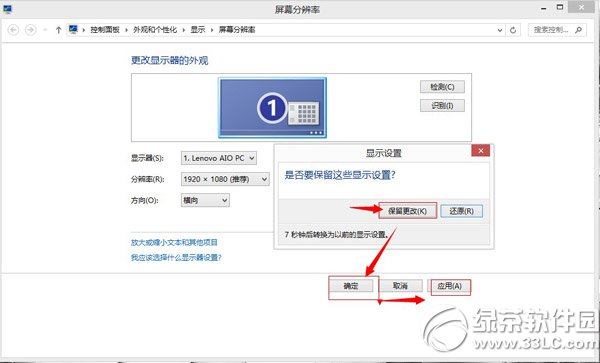
Task: Go up one level with up arrow
Action: 58,30
